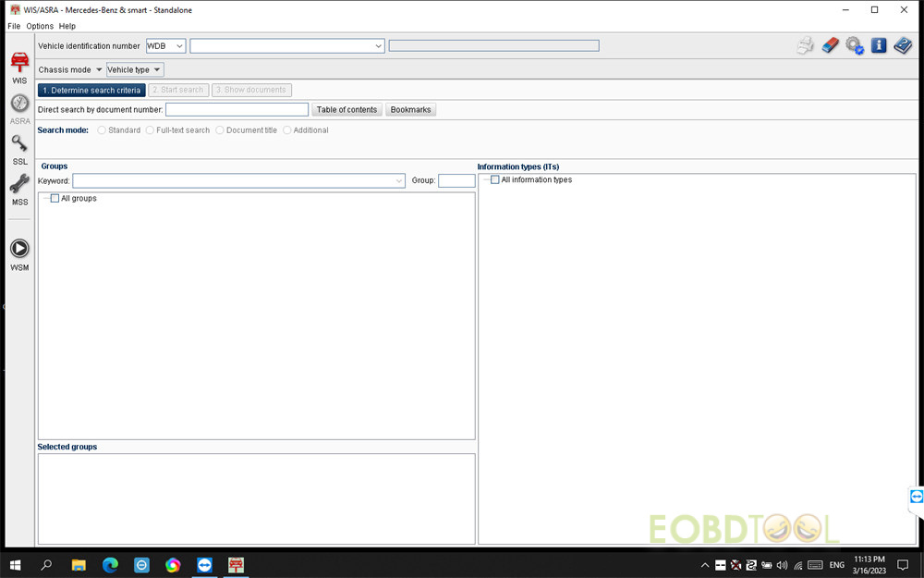Open the network Wi-Fi tray icon
This screenshot has height=578, width=924.
click(x=798, y=565)
